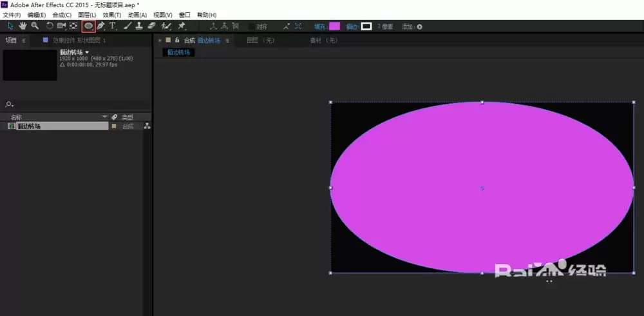Open the 效果(T) menu

click(111, 15)
